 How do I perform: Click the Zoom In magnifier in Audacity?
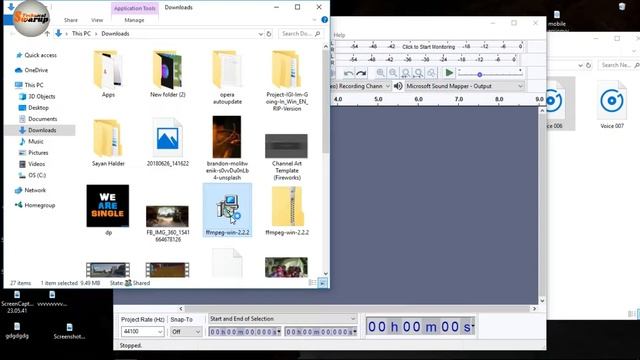tap(380, 73)
